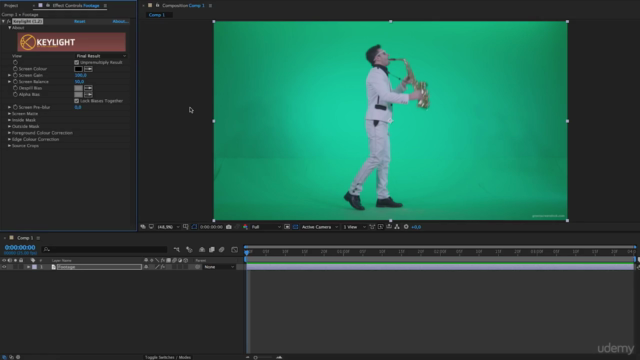This screenshot has height=360, width=640.
Task: Show channel and color management settings
Action: click(x=245, y=227)
